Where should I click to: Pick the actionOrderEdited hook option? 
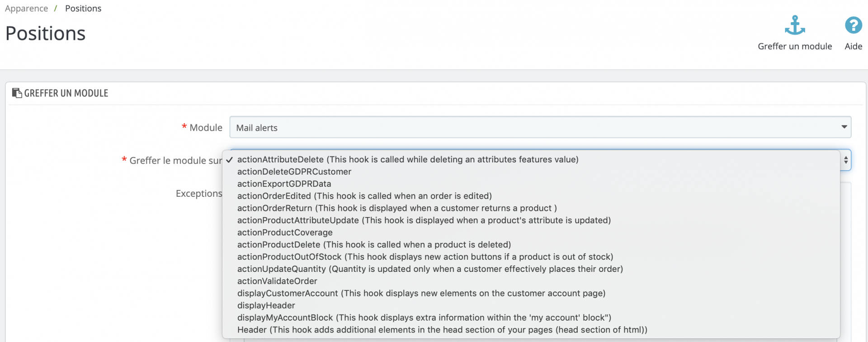tap(364, 196)
